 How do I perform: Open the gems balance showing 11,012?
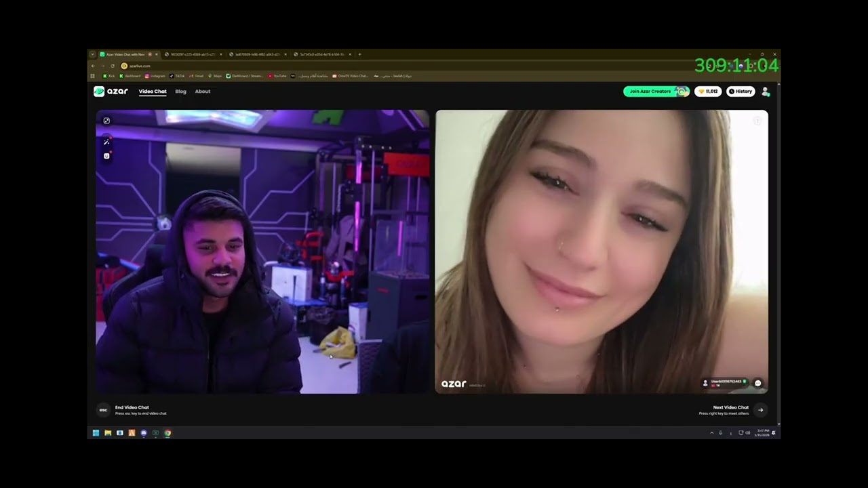pos(708,91)
